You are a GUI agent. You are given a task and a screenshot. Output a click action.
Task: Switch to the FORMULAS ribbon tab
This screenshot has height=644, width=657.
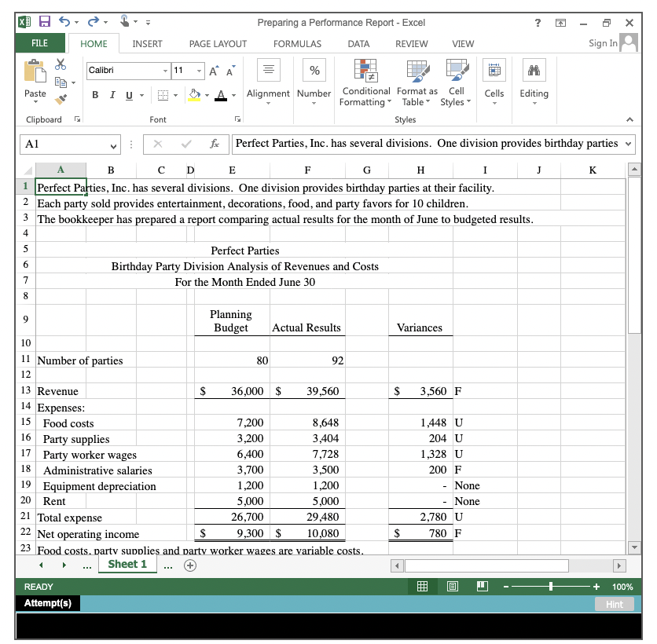coord(297,44)
